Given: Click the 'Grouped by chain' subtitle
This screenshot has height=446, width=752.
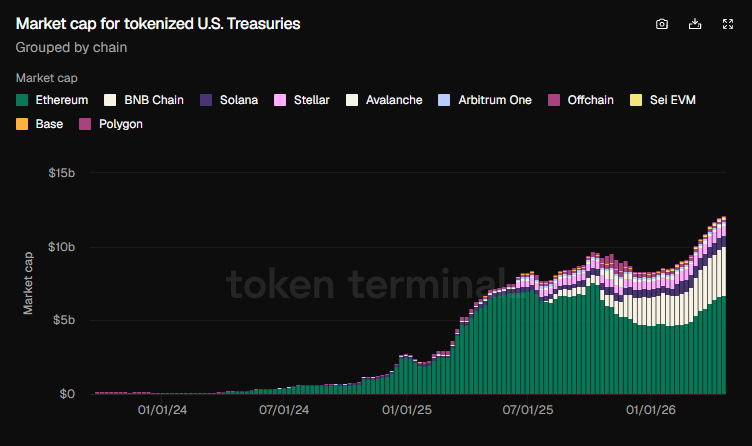Looking at the screenshot, I should 71,46.
